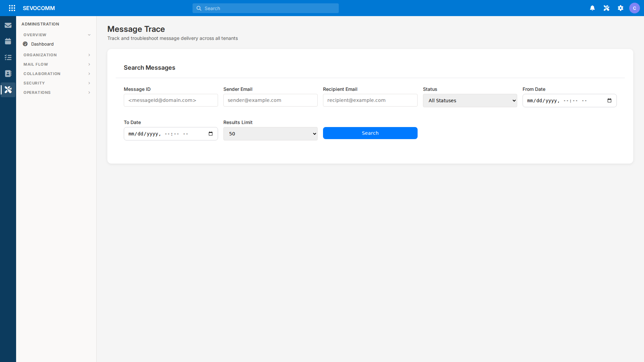Select the Tasks checklist icon in sidebar
This screenshot has width=644, height=362.
[8, 57]
